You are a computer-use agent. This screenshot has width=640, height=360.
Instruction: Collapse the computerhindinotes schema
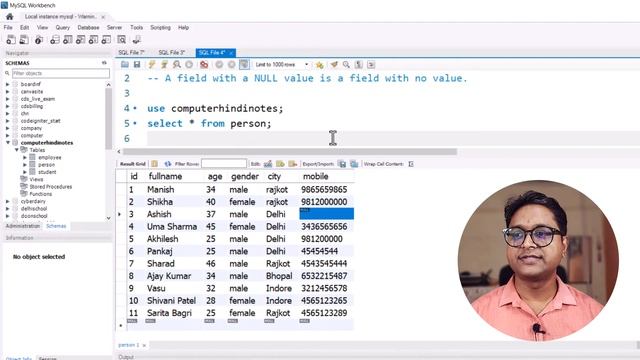click(7, 143)
